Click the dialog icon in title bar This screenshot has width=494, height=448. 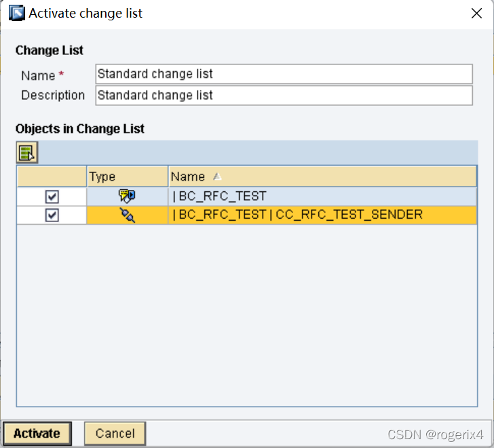point(16,13)
